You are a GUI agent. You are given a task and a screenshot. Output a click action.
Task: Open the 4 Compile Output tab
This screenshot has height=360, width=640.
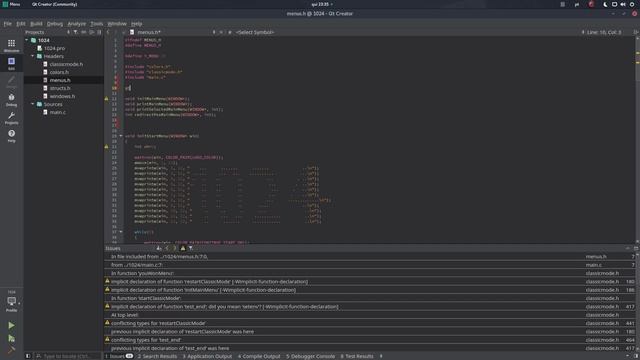point(259,356)
